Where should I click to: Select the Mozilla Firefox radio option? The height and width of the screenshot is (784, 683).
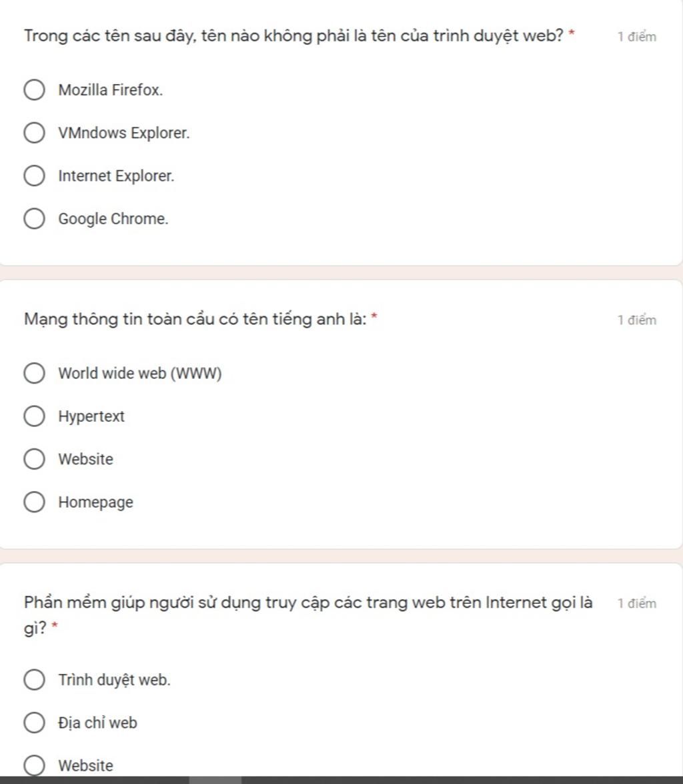(35, 90)
